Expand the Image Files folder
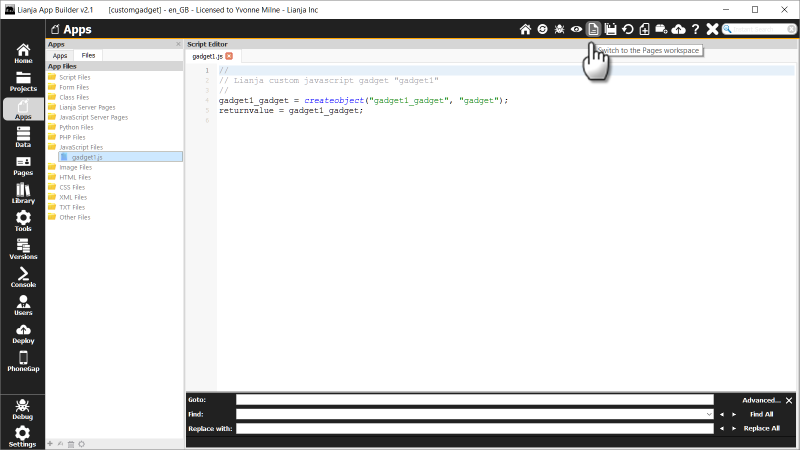Viewport: 800px width, 450px height. 76,167
